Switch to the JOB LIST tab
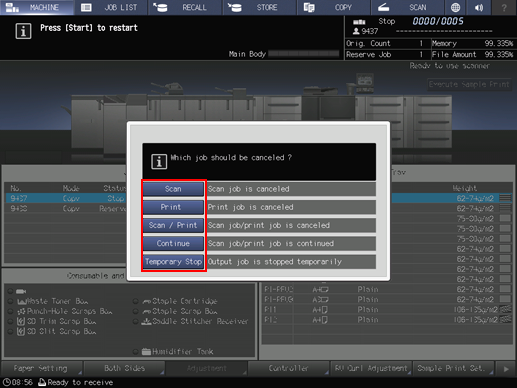The height and width of the screenshot is (388, 517). pyautogui.click(x=111, y=7)
